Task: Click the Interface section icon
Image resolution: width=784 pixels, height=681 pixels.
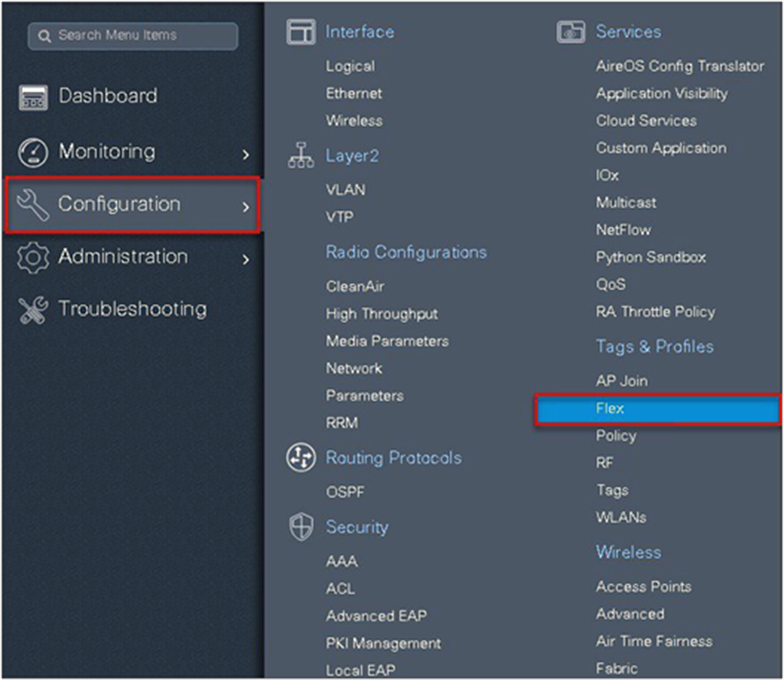Action: coord(300,33)
